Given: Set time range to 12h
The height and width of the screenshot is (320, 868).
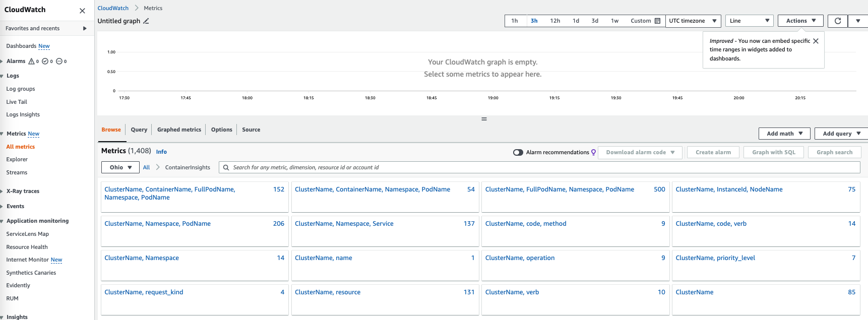Looking at the screenshot, I should coord(555,21).
